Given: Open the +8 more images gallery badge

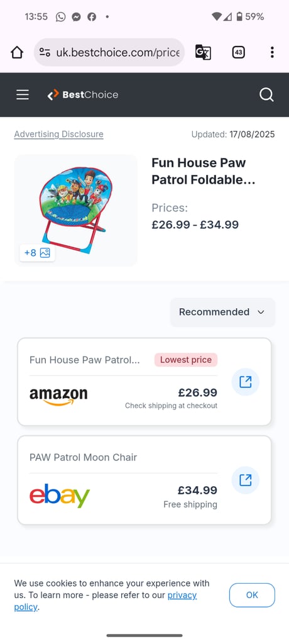Looking at the screenshot, I should 37,253.
